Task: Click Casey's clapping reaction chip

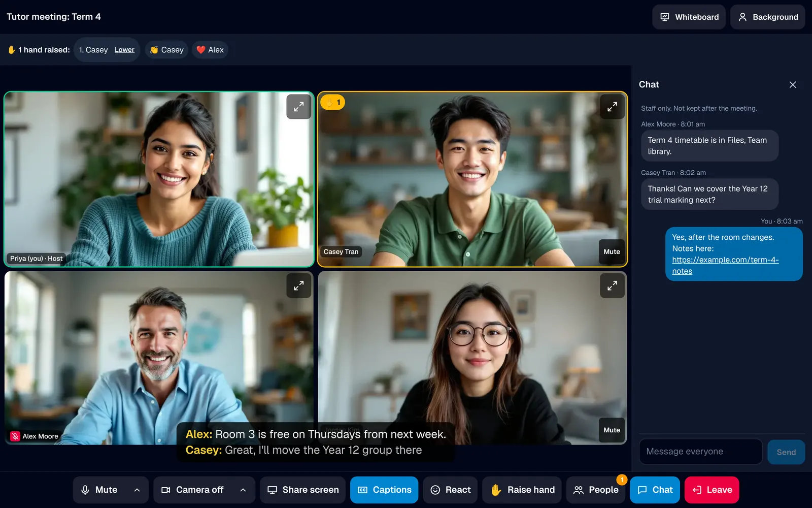Action: [167, 50]
